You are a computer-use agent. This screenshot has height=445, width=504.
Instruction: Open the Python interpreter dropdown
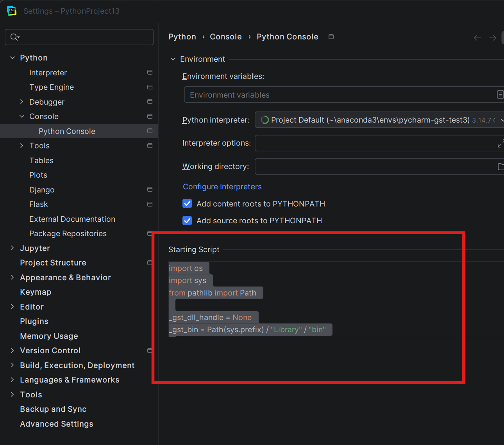pyautogui.click(x=379, y=120)
